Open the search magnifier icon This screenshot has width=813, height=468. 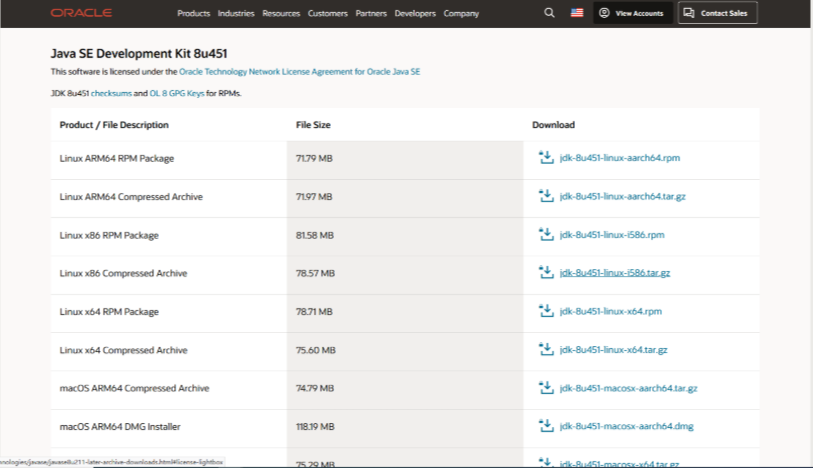click(549, 13)
